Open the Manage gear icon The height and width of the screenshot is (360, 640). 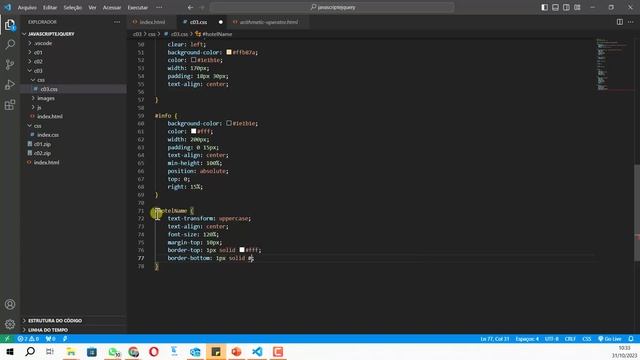[x=10, y=324]
